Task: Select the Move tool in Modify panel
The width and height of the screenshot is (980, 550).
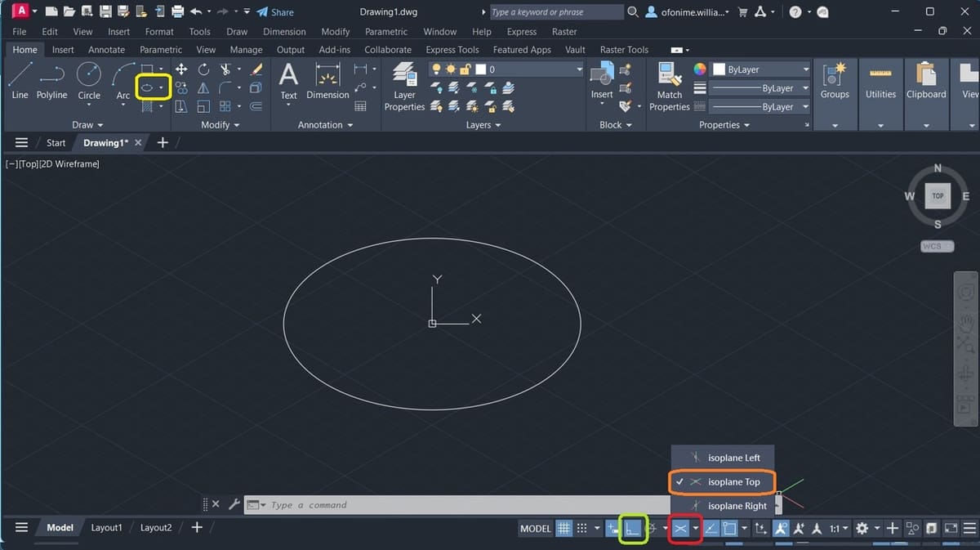Action: point(181,69)
